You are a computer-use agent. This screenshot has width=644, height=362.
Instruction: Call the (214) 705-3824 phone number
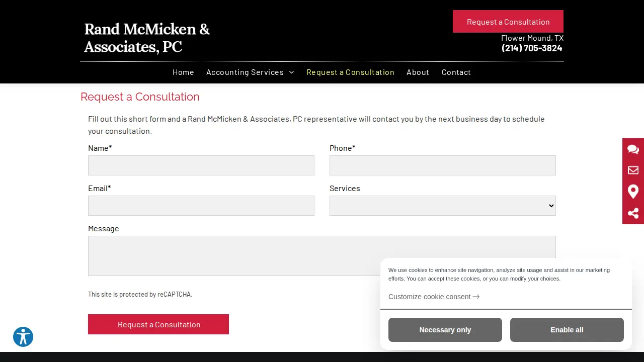click(532, 48)
